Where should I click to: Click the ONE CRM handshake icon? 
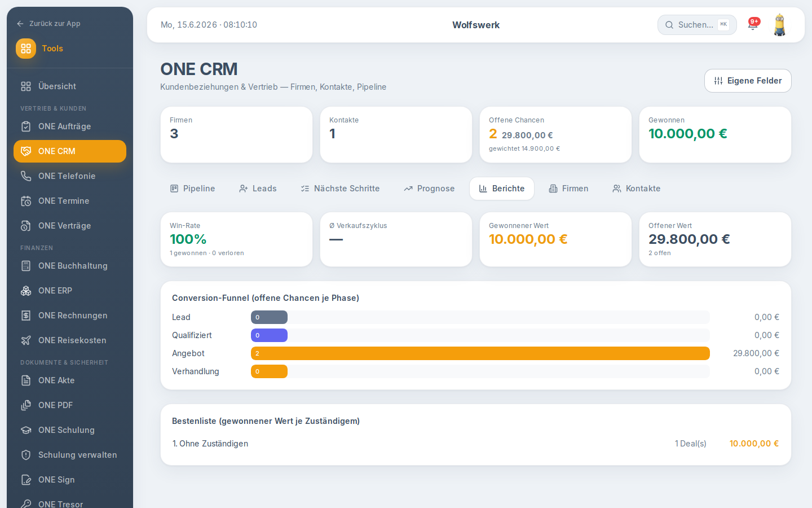(26, 151)
